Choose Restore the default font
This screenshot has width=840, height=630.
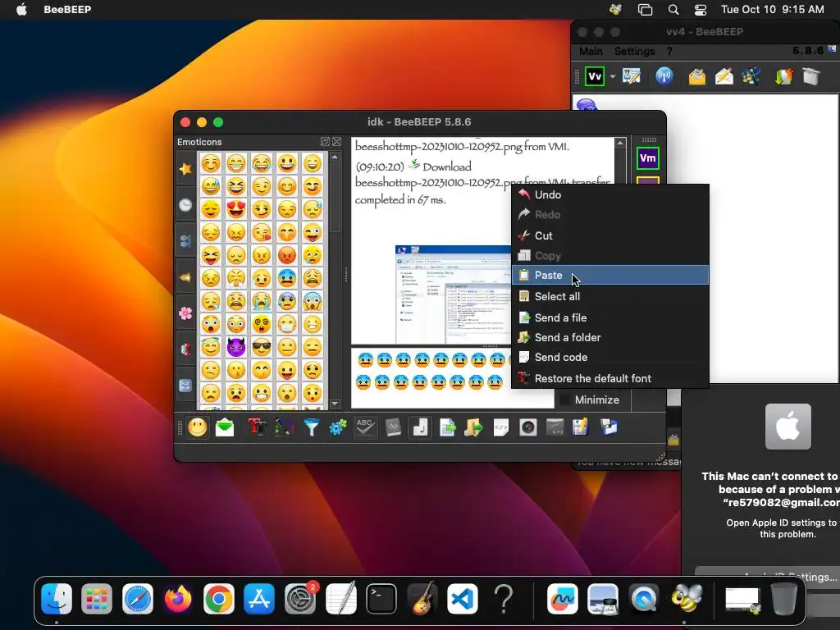point(610,378)
